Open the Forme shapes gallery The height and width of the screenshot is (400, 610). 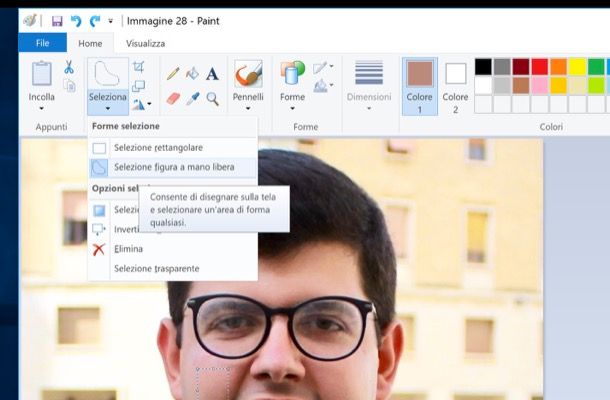(292, 73)
